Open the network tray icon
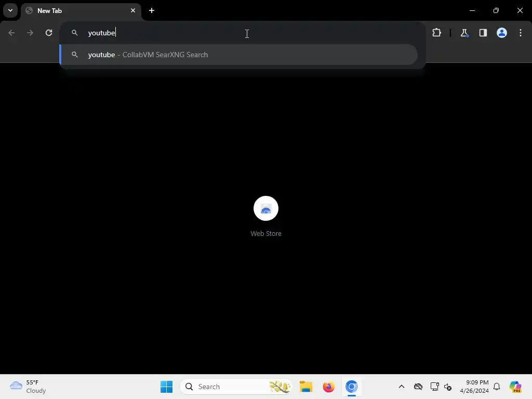Viewport: 532px width, 399px height. (435, 387)
